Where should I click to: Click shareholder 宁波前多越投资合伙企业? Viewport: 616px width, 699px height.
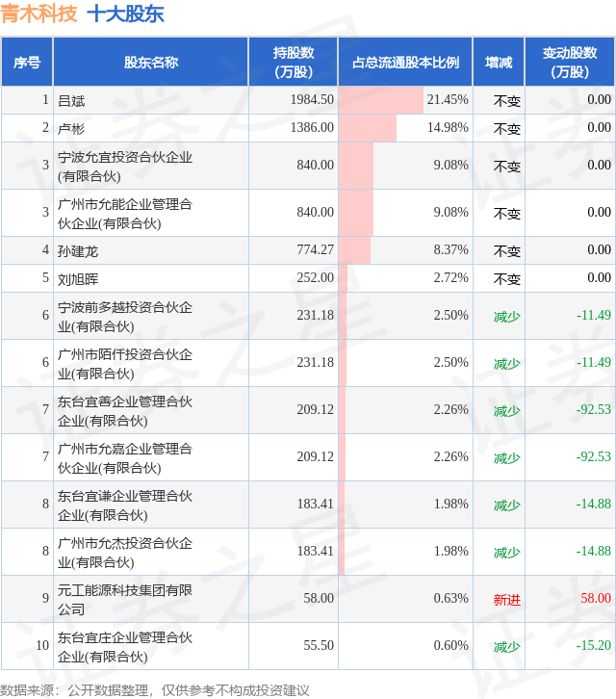point(125,317)
